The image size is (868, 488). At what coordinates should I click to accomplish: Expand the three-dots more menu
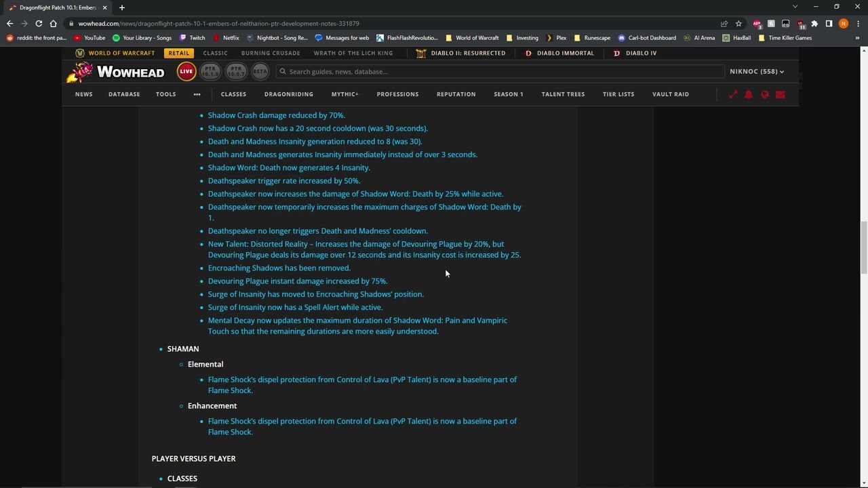tap(197, 94)
